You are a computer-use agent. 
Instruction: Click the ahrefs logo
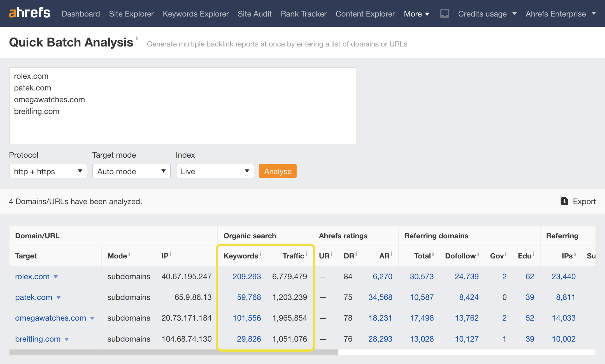[30, 13]
